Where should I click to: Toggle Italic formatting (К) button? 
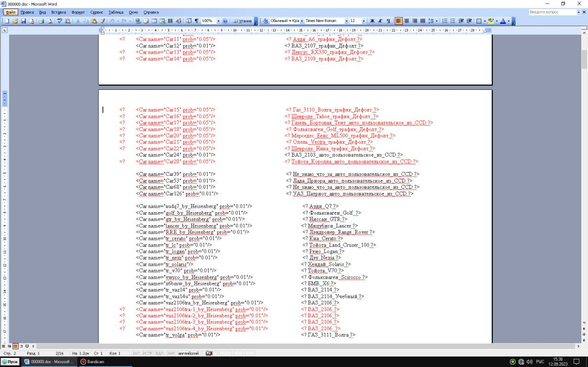click(380, 21)
